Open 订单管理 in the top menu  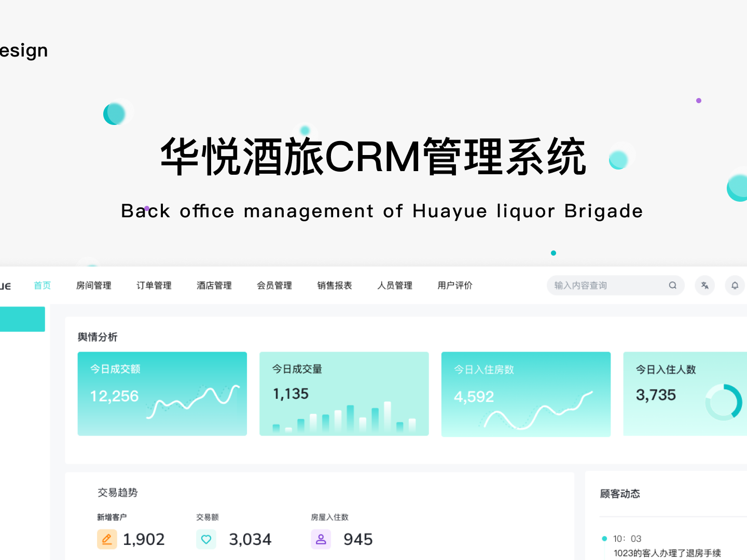click(x=154, y=285)
